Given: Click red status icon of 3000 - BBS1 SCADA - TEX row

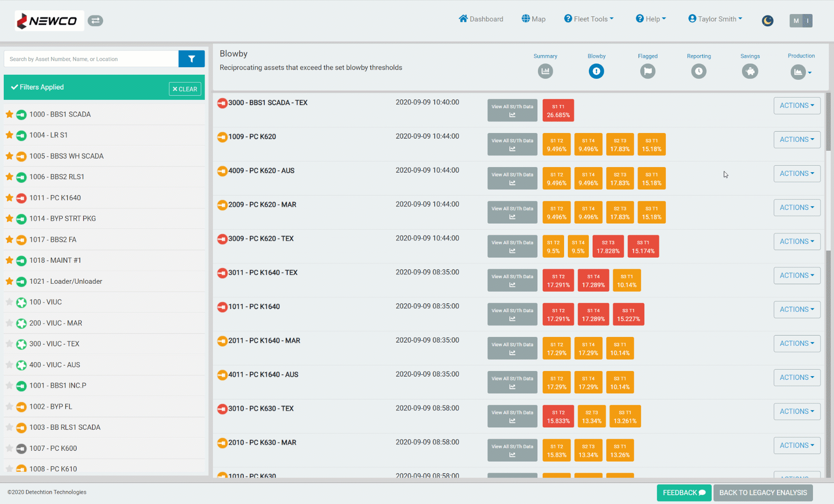Looking at the screenshot, I should click(222, 103).
